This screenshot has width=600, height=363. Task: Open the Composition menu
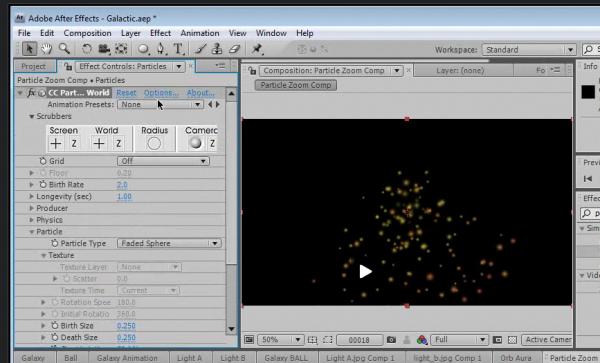pyautogui.click(x=87, y=33)
